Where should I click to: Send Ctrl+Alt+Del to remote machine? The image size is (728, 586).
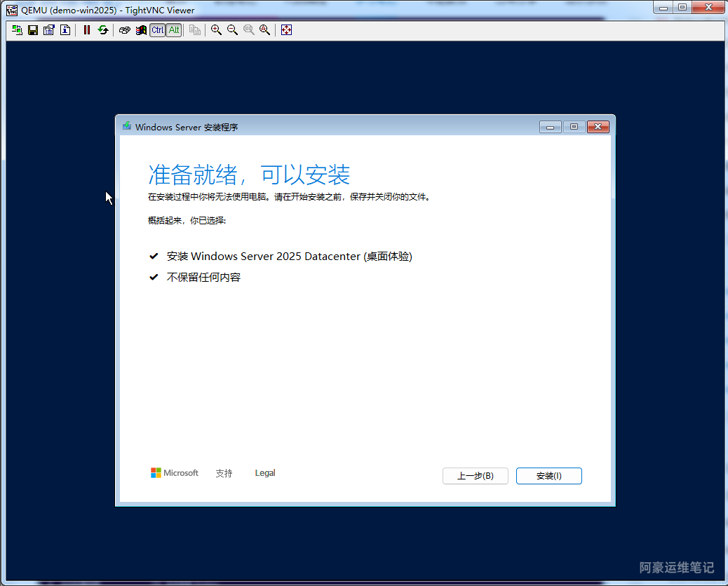tap(124, 30)
